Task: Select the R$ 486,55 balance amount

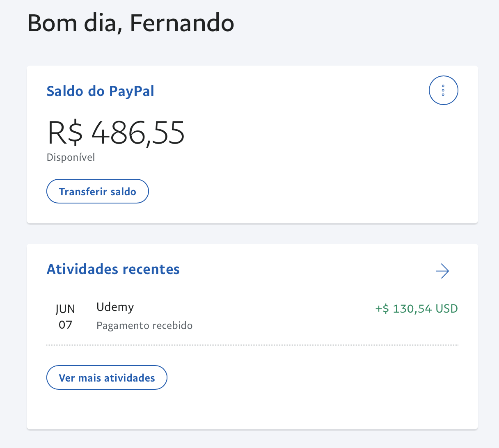Action: point(116,132)
